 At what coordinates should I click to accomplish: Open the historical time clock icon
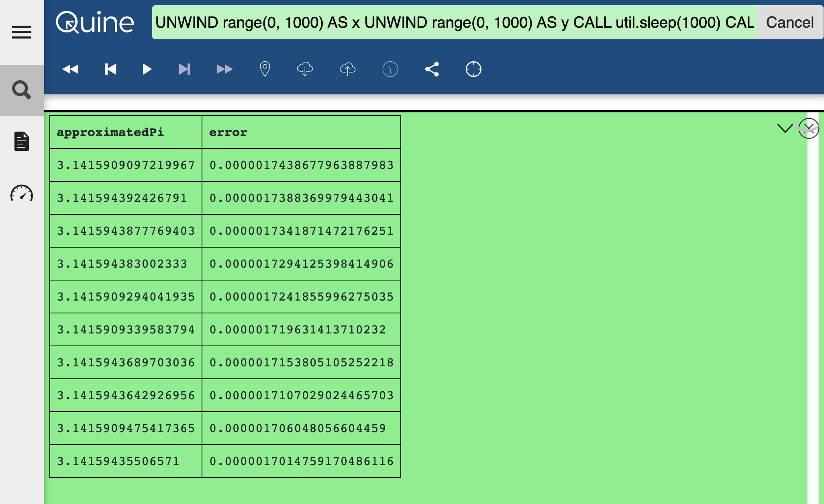(x=390, y=69)
